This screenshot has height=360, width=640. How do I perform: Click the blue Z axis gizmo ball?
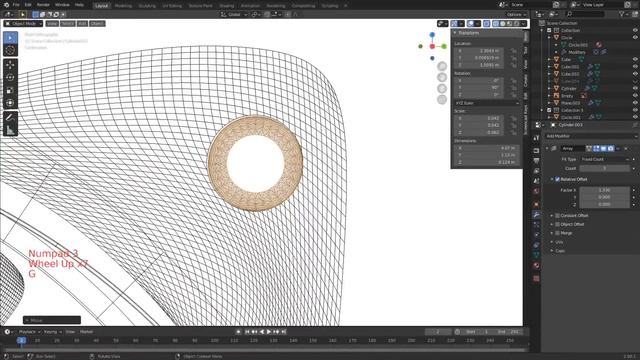tap(432, 35)
